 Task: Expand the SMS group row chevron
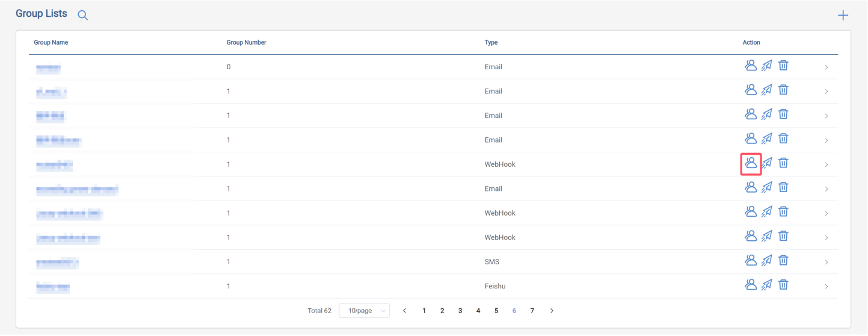click(826, 262)
